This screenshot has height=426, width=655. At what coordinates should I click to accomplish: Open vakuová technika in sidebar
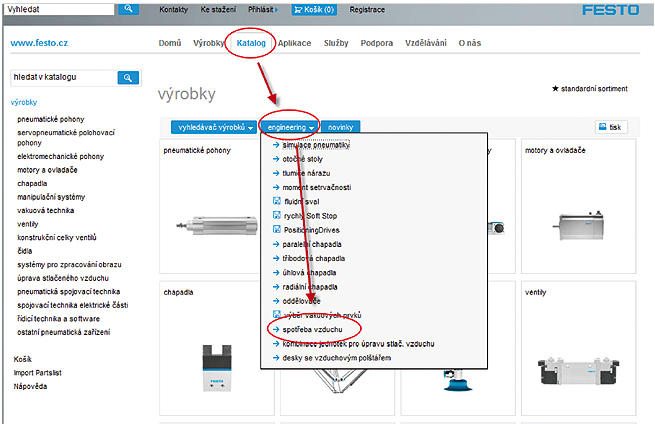[x=46, y=210]
